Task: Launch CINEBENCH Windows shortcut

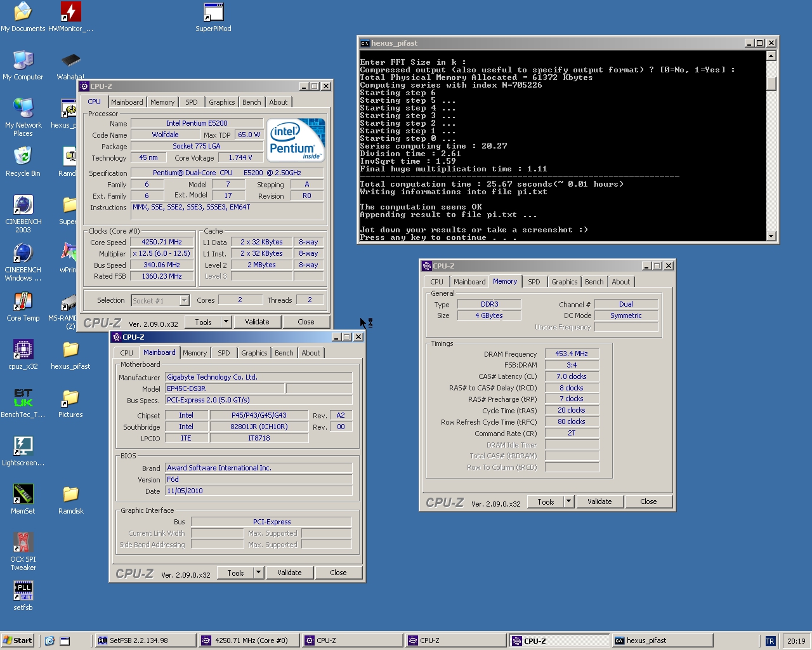Action: coord(23,262)
